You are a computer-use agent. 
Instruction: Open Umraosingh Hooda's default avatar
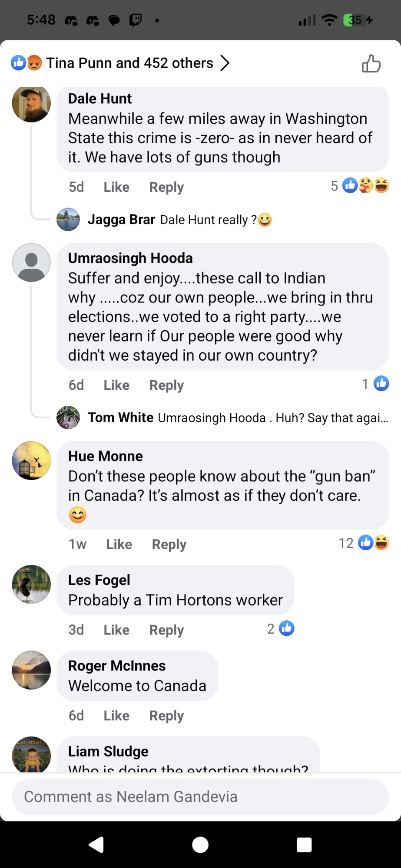coord(31,263)
